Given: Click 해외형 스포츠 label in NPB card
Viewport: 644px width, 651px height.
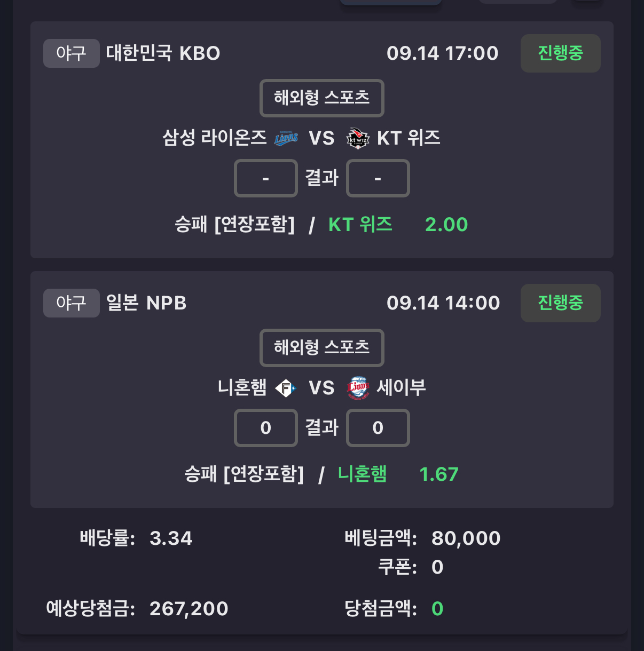Looking at the screenshot, I should [x=321, y=348].
